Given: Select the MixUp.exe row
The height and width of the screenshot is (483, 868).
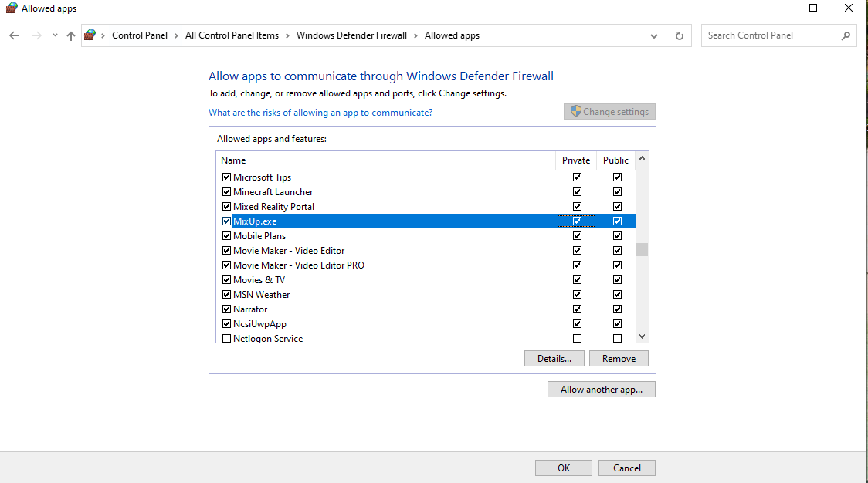Looking at the screenshot, I should coord(426,221).
